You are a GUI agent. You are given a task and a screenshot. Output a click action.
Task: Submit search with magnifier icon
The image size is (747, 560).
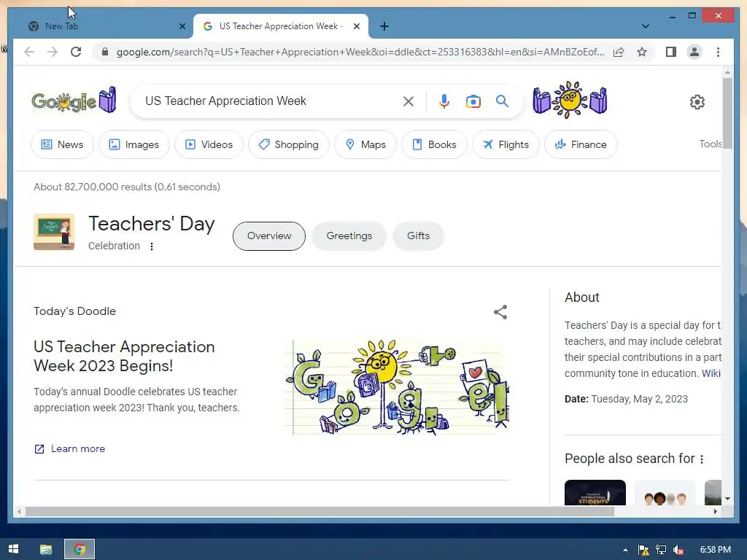pos(502,101)
